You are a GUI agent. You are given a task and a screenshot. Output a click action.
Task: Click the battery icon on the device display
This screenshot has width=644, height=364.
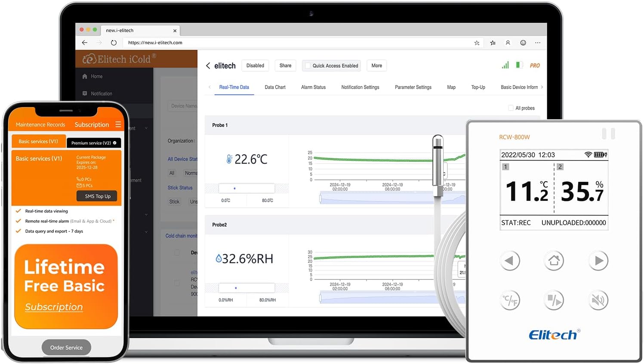(x=601, y=154)
